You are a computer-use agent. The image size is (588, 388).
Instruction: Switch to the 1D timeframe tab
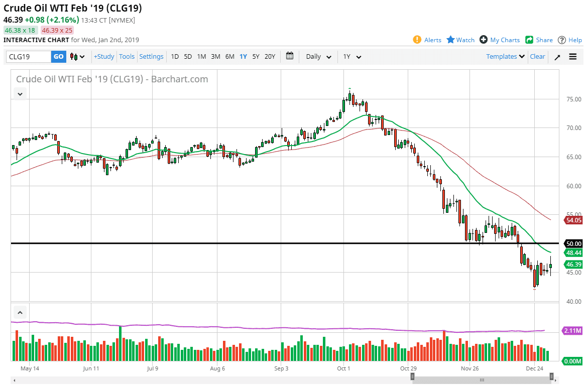pyautogui.click(x=174, y=56)
